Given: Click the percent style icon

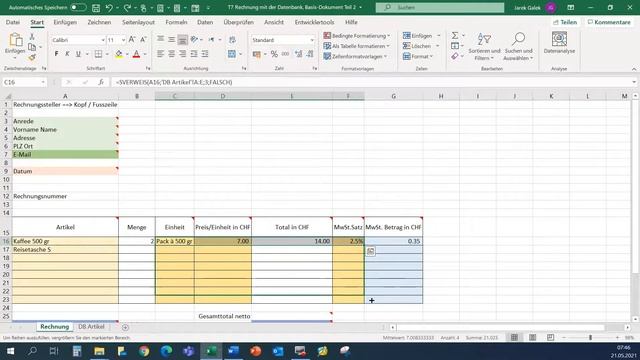Looking at the screenshot, I should pyautogui.click(x=274, y=54).
